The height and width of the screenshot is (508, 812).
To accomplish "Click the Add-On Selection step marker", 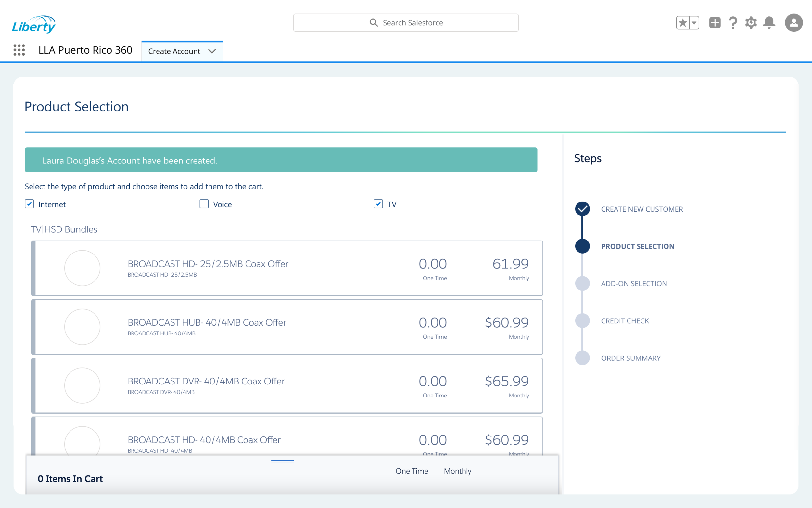I will point(582,283).
